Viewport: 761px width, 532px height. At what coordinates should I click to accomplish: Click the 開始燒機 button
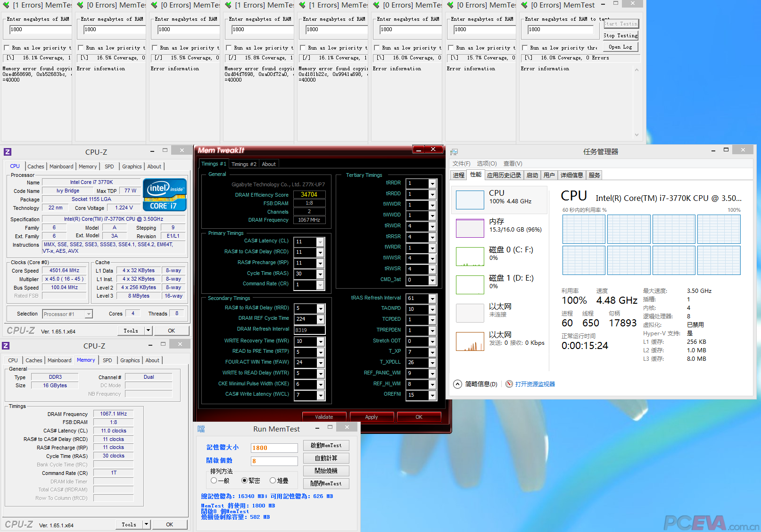326,471
